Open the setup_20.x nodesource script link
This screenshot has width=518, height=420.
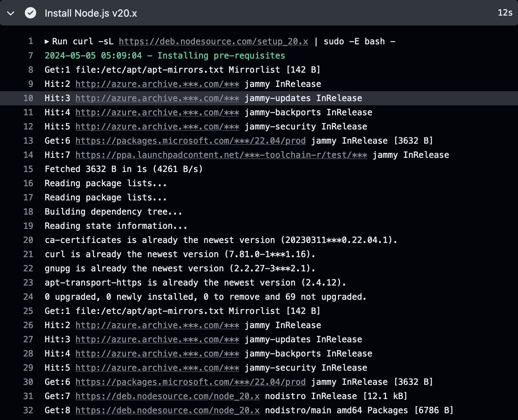coord(213,42)
